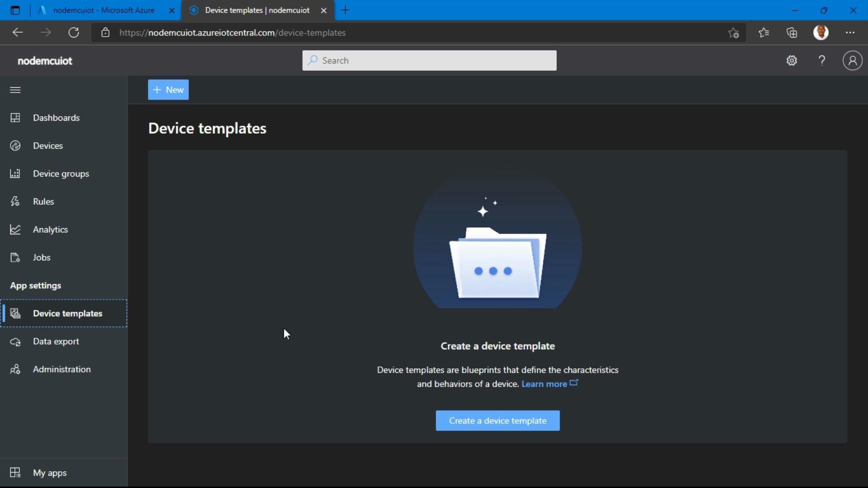Image resolution: width=868 pixels, height=488 pixels.
Task: Click Learn more external link
Action: (x=550, y=383)
